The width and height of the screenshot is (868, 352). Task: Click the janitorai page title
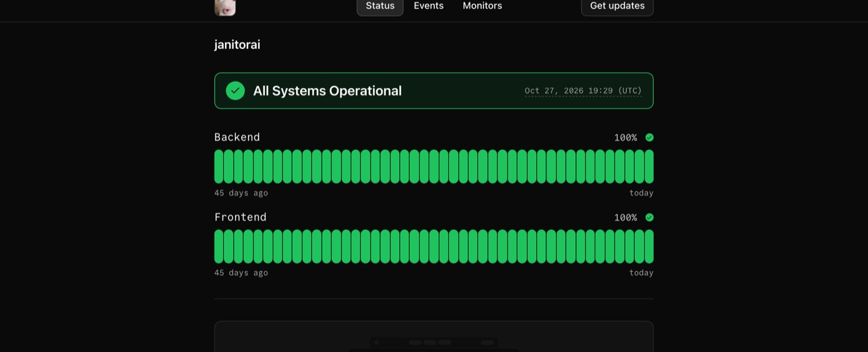pos(237,45)
